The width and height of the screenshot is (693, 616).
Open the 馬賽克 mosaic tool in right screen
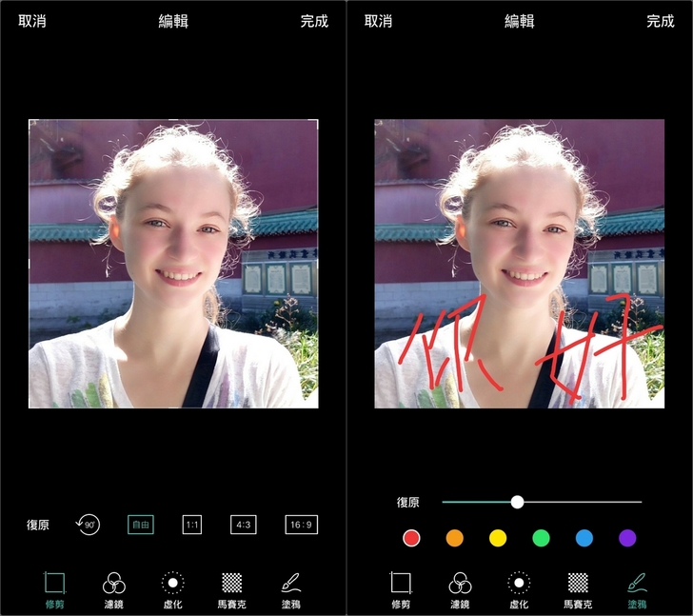[578, 590]
